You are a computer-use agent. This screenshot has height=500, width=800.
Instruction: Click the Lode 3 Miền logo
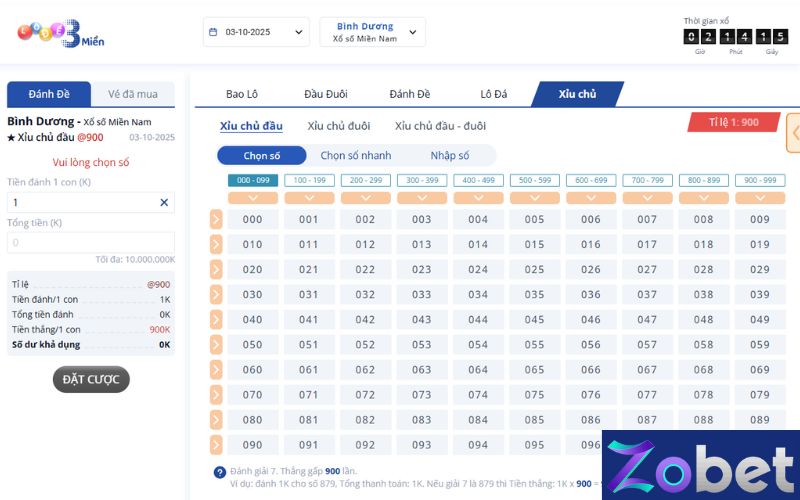(x=60, y=33)
